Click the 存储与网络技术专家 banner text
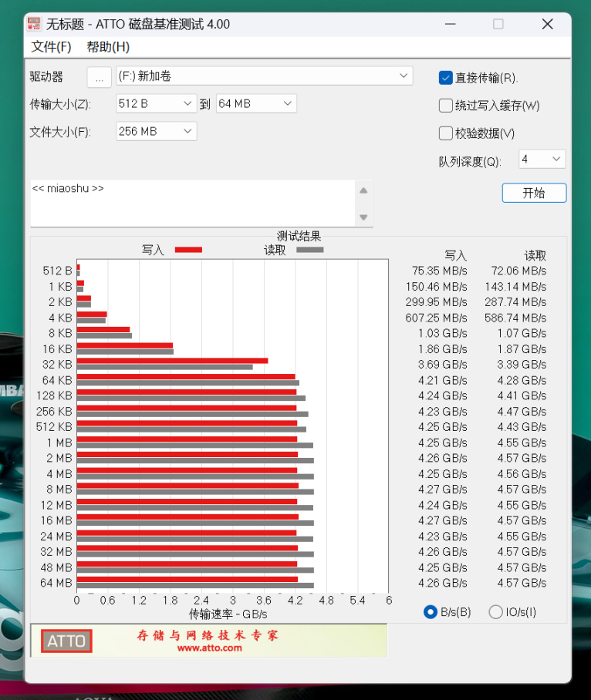Viewport: 591px width, 700px height. (x=208, y=634)
